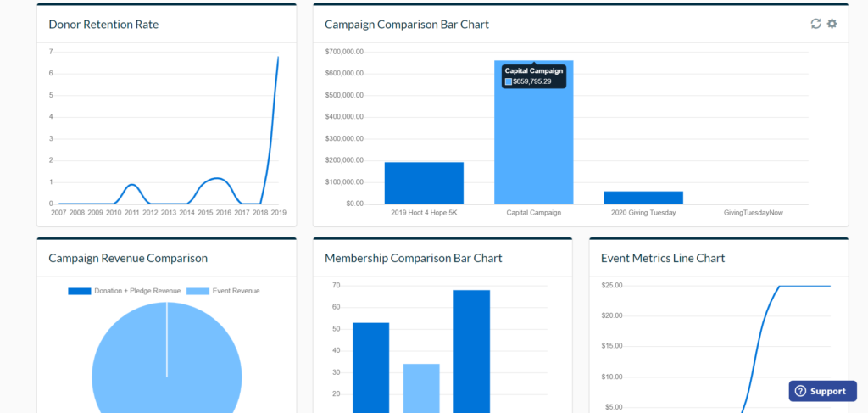
Task: Toggle Donation + Pledge Revenue legend swatch
Action: [x=80, y=291]
